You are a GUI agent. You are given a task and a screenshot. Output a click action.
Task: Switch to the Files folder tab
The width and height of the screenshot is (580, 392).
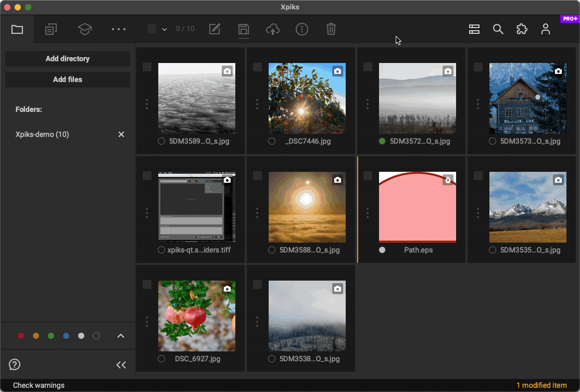pos(17,29)
